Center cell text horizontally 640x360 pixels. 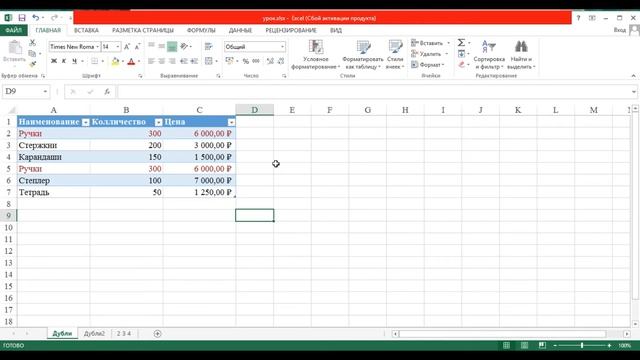(162, 61)
